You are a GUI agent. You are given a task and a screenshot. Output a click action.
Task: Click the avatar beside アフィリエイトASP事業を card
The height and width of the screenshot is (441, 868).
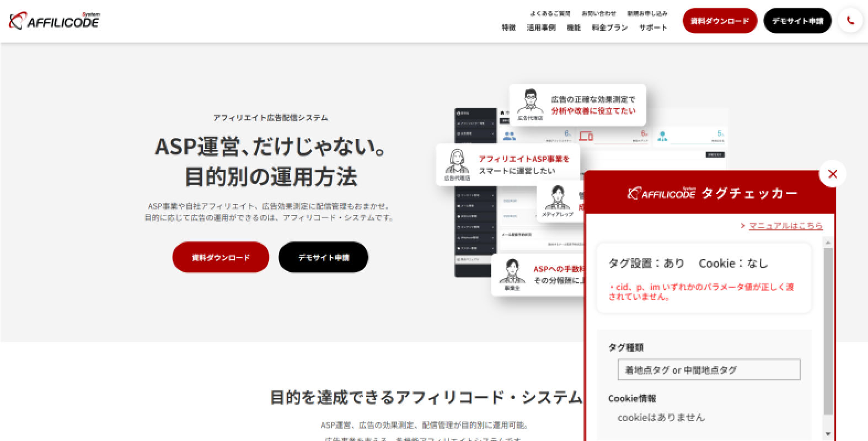click(457, 161)
